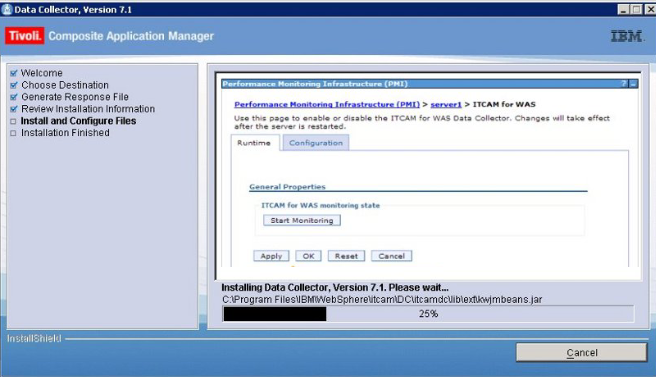Click the 'Review Installation Information' step text

pos(88,109)
